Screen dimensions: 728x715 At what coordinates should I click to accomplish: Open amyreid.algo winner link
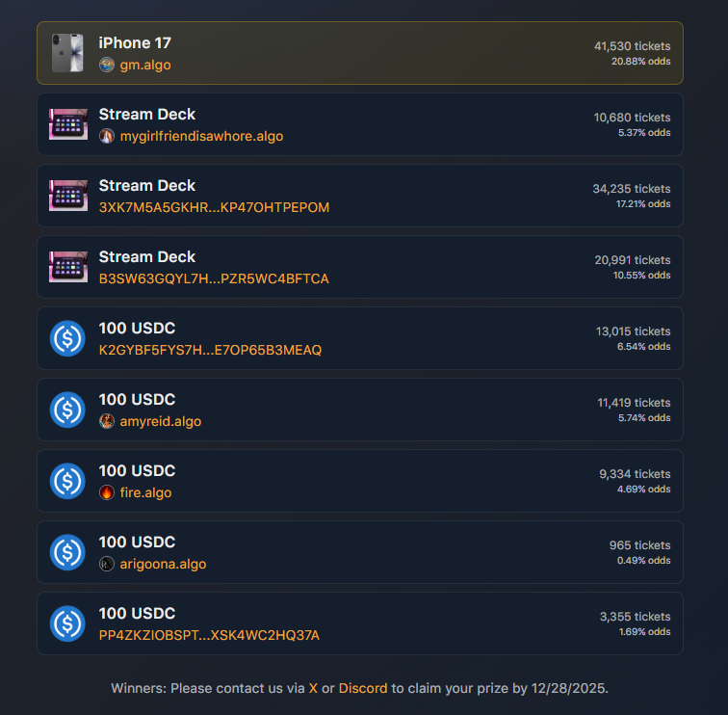[x=161, y=421]
